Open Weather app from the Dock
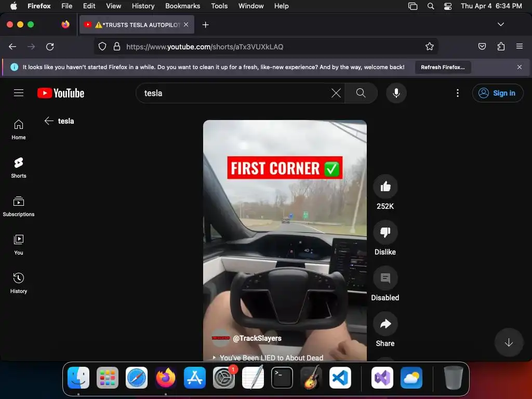Viewport: 532px width, 399px height. 411,378
